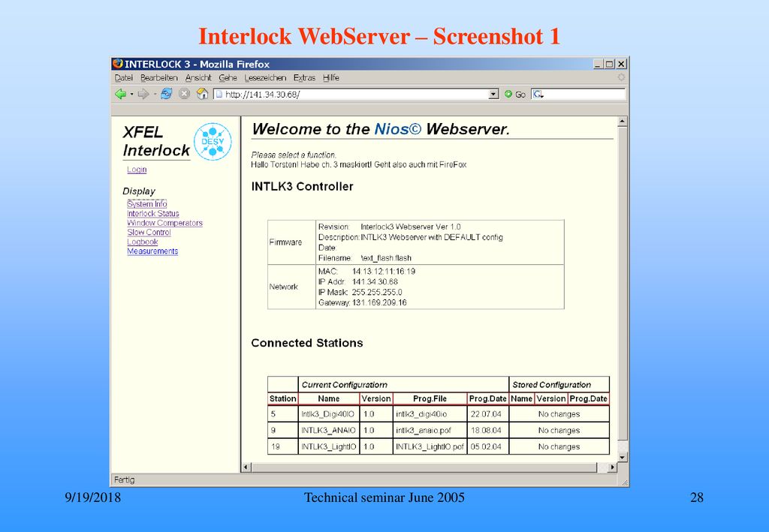Click the grayed Forward arrow button
Image resolution: width=769 pixels, height=532 pixels.
143,94
